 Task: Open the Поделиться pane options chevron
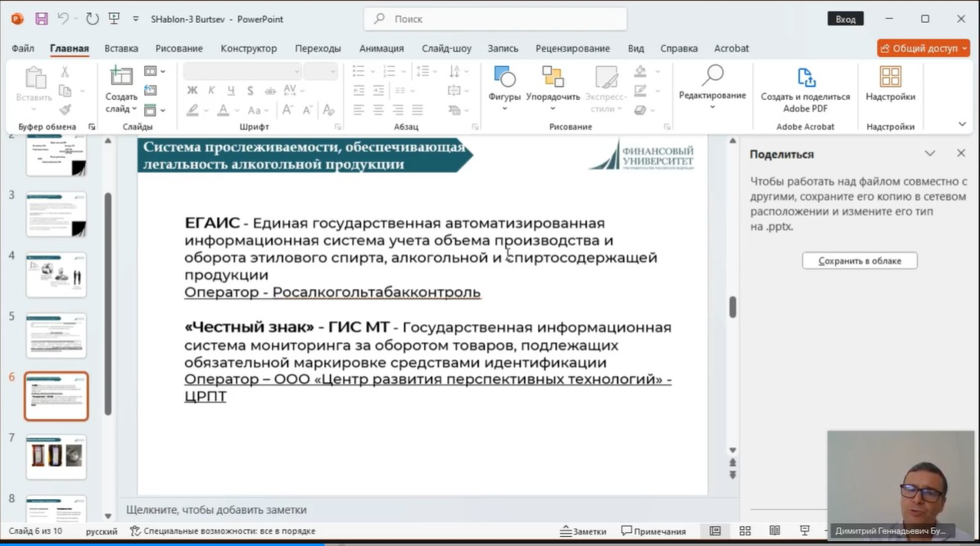[930, 154]
